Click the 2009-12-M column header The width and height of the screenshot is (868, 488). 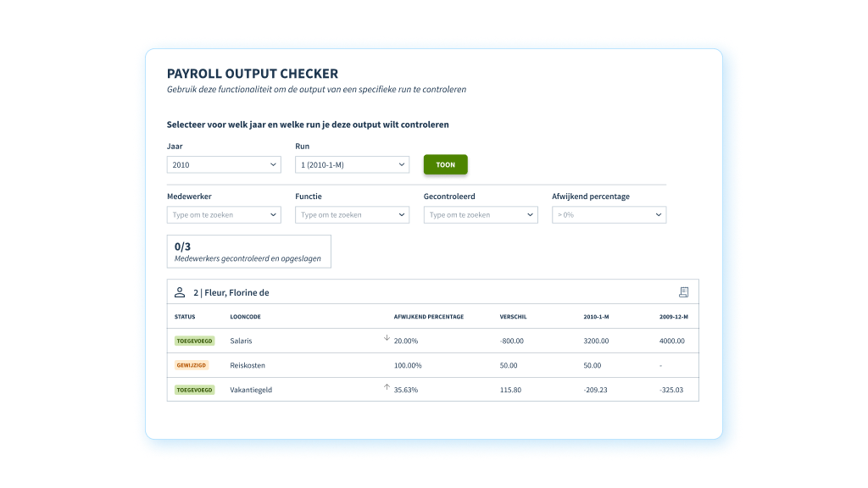click(x=674, y=317)
